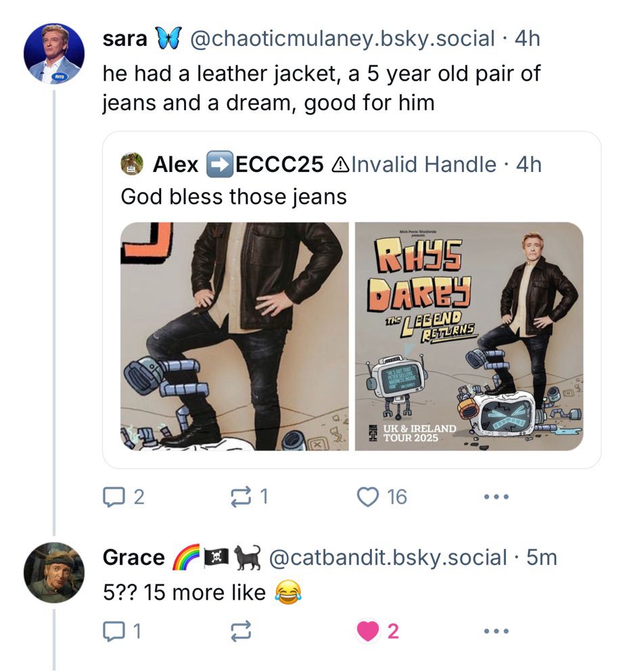Open Grace's display name
The height and width of the screenshot is (672, 625).
pos(134,558)
